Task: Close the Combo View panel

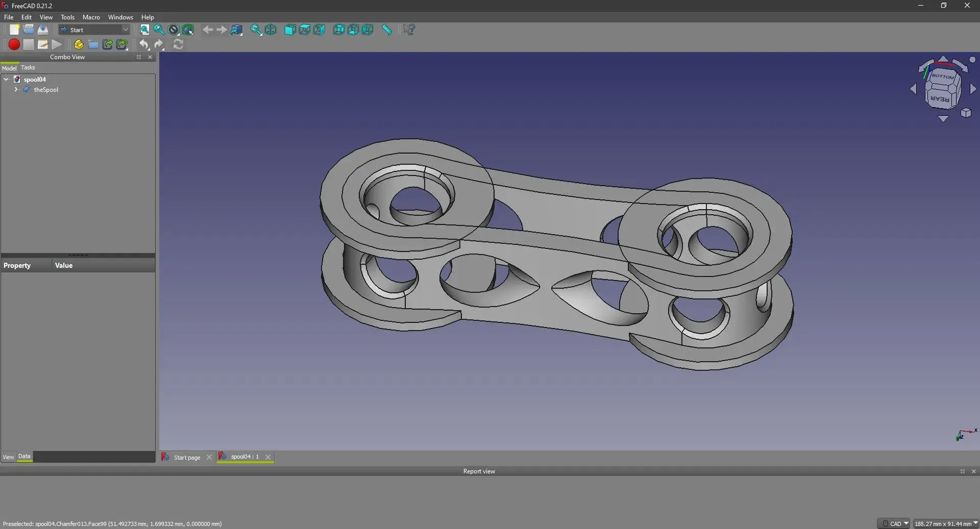Action: tap(150, 57)
